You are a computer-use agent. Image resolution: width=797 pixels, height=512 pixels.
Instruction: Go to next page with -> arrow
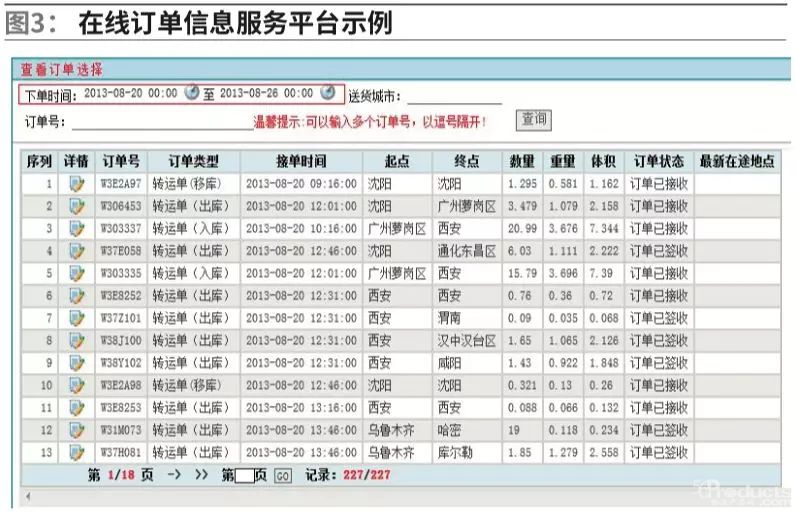click(173, 475)
